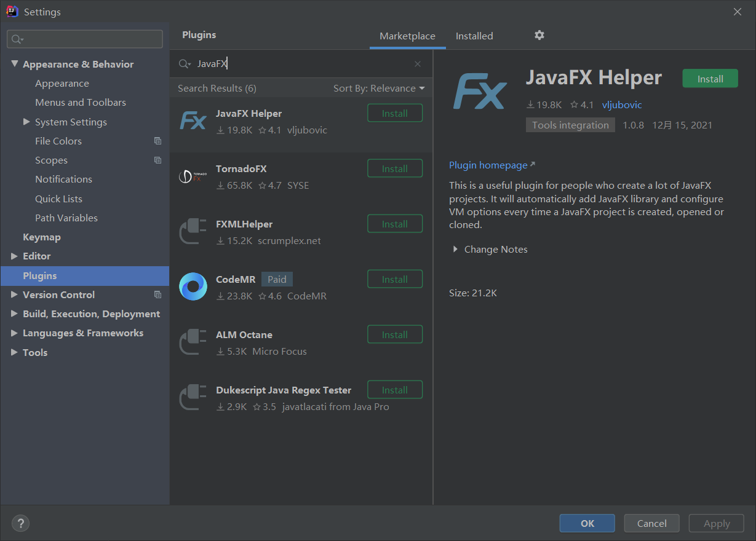Dismiss dialog with the Cancel button

click(651, 523)
